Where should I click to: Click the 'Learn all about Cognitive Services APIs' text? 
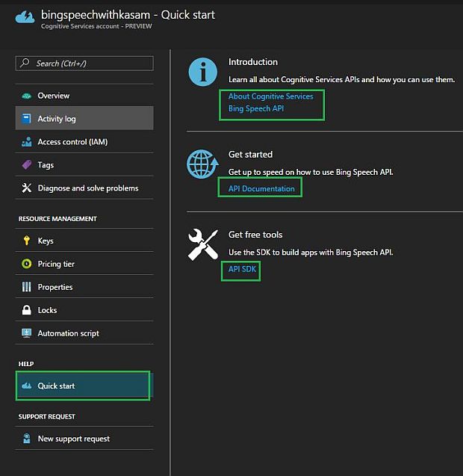[341, 79]
